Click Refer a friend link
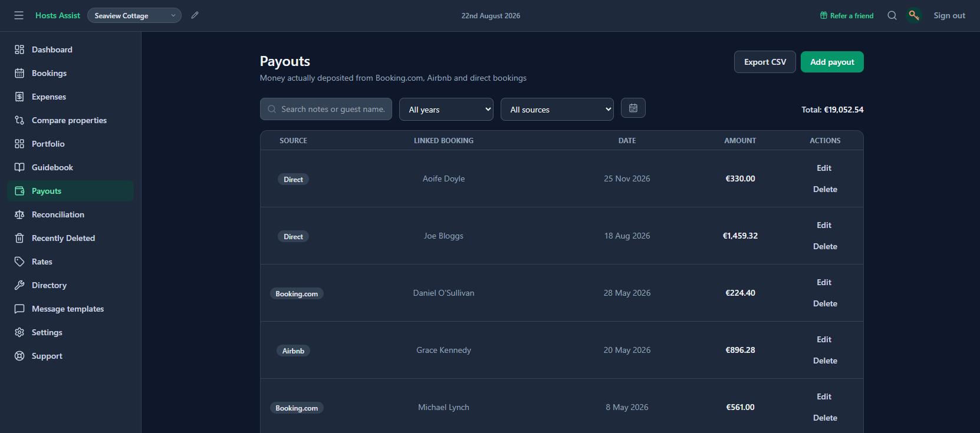Image resolution: width=980 pixels, height=433 pixels. pyautogui.click(x=847, y=15)
